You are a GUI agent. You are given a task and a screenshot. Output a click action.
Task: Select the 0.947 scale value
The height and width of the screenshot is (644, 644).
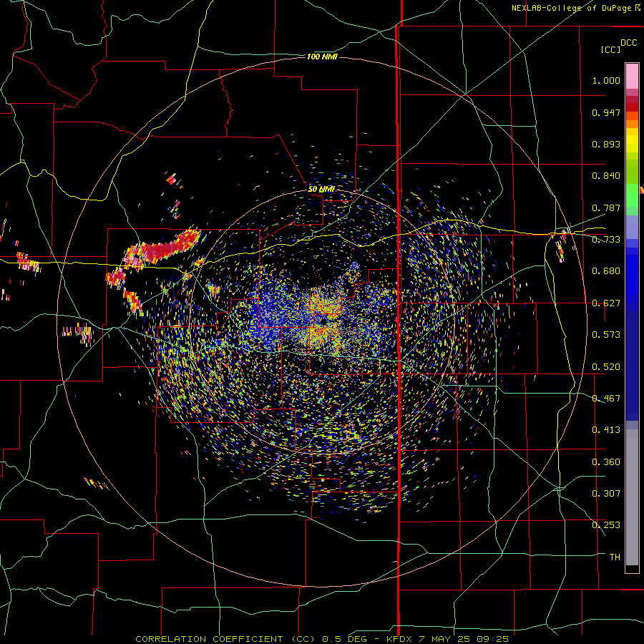click(606, 112)
